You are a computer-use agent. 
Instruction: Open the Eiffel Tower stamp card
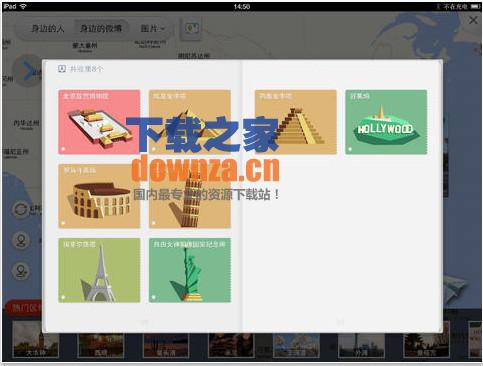coord(99,270)
